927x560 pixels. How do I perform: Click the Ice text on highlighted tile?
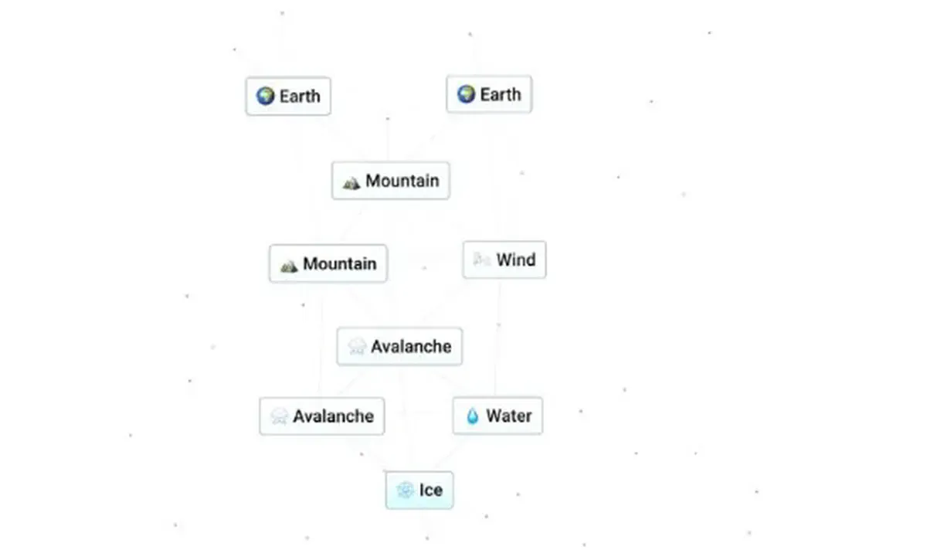(431, 490)
